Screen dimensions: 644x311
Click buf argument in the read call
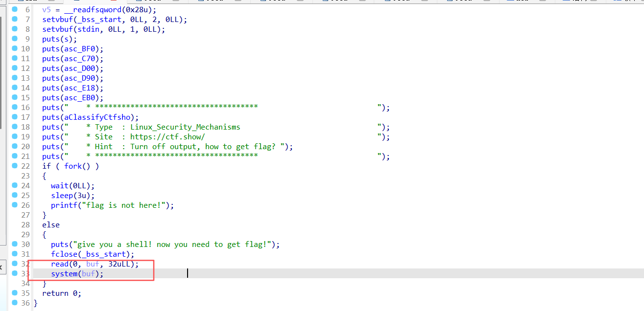click(x=93, y=264)
